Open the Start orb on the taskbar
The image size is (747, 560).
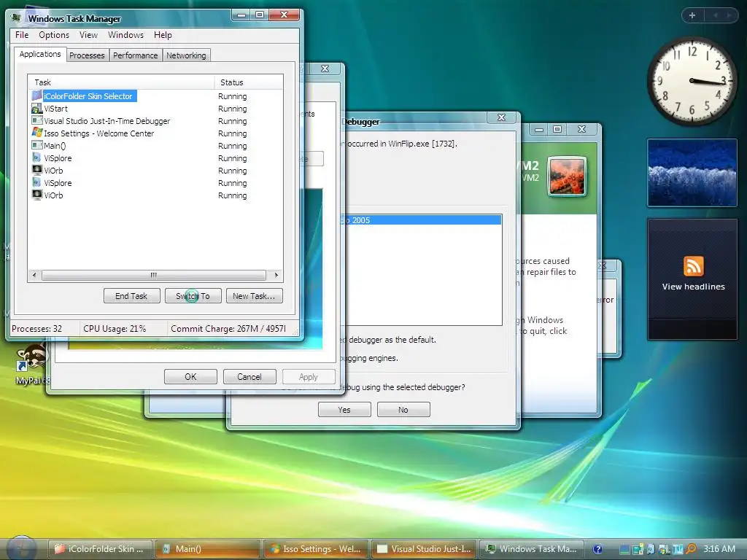click(21, 548)
